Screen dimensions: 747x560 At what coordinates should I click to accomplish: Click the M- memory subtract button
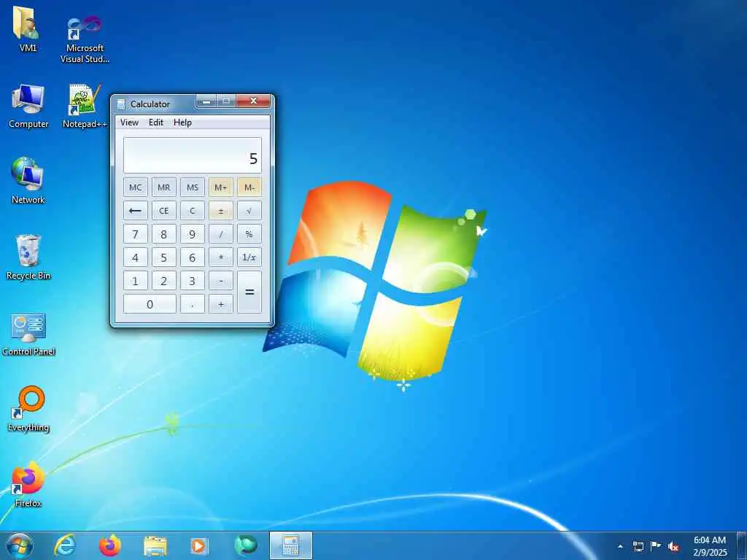(x=249, y=187)
